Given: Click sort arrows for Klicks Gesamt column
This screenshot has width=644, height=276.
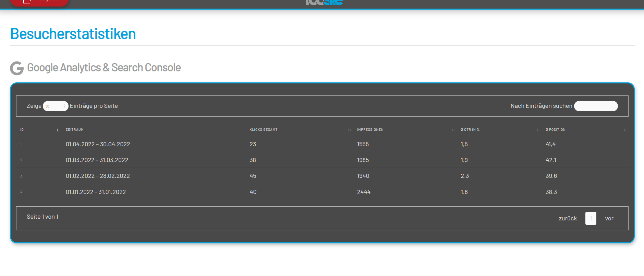Looking at the screenshot, I should (349, 130).
